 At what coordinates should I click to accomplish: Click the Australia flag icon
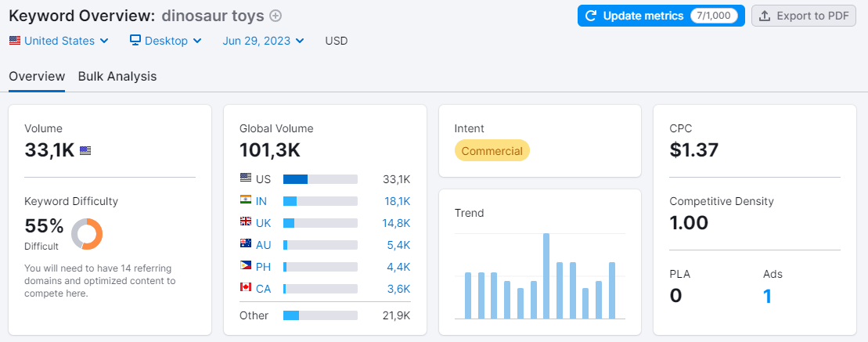click(246, 245)
